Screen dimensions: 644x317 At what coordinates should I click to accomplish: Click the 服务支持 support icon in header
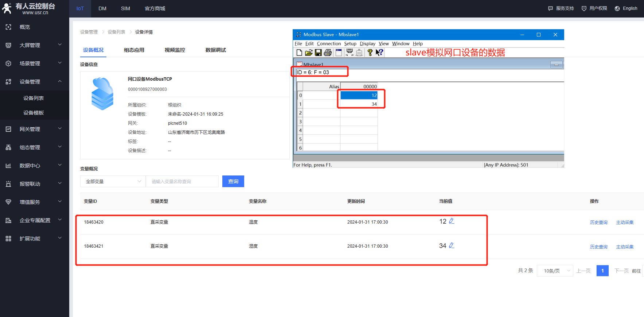[x=550, y=8]
